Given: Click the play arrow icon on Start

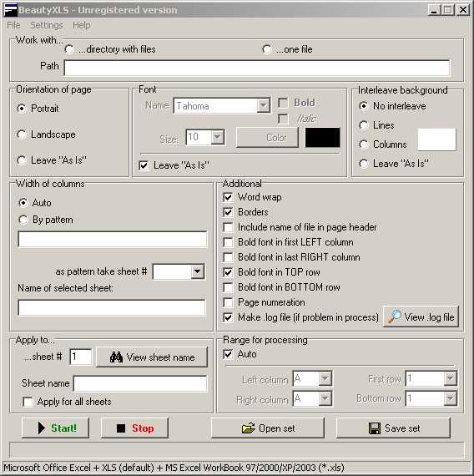Looking at the screenshot, I should coord(41,428).
